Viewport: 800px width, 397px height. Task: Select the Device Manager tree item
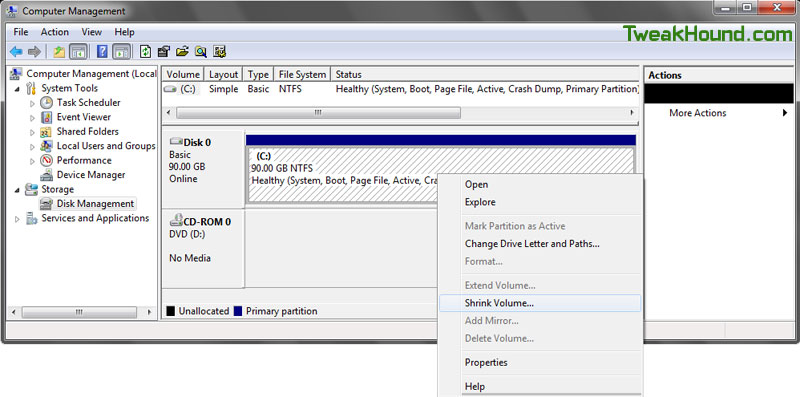click(x=91, y=175)
